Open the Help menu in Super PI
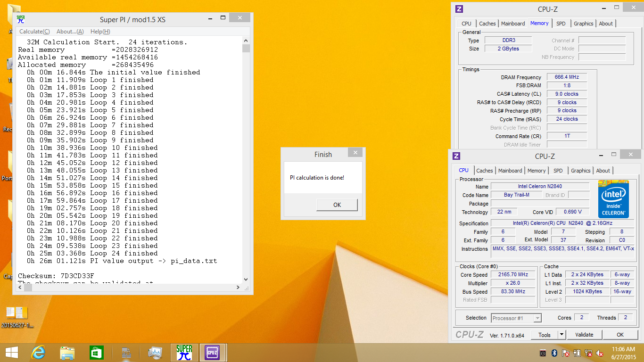The image size is (644, 362). pyautogui.click(x=100, y=32)
